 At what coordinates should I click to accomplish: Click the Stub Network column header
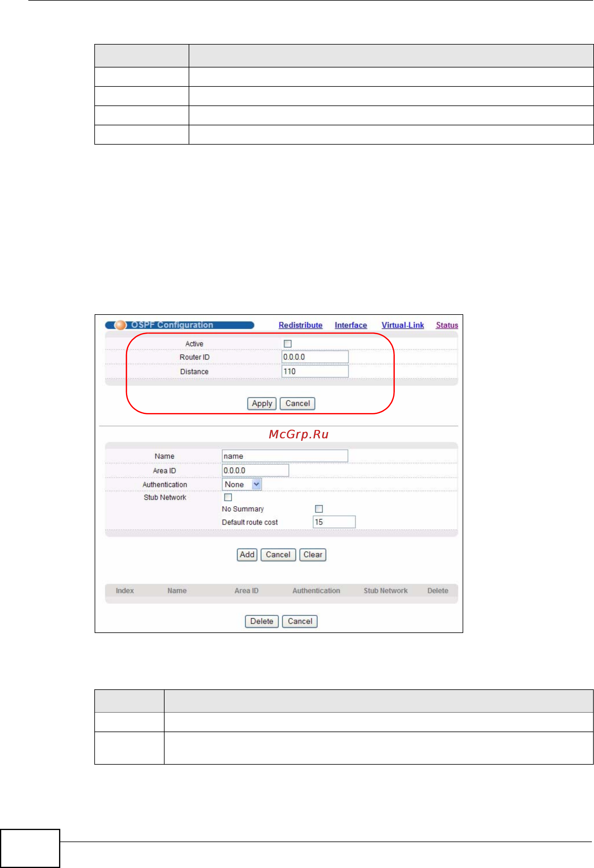pyautogui.click(x=385, y=591)
